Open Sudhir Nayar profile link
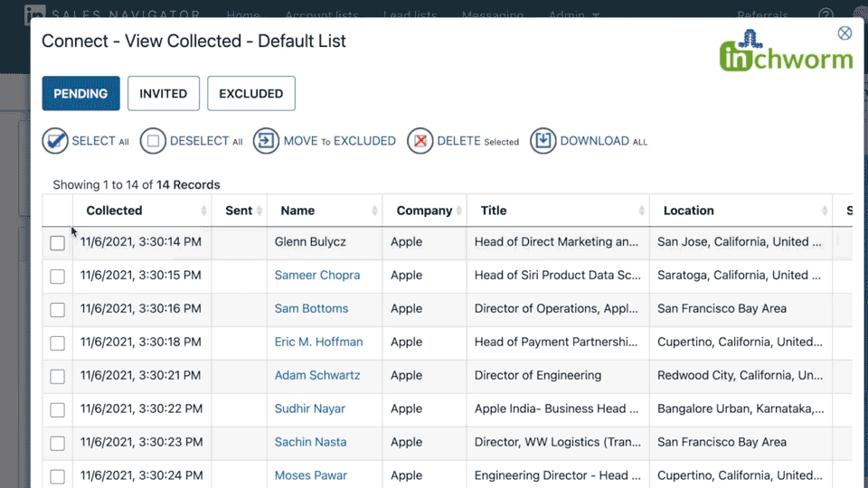 310,408
